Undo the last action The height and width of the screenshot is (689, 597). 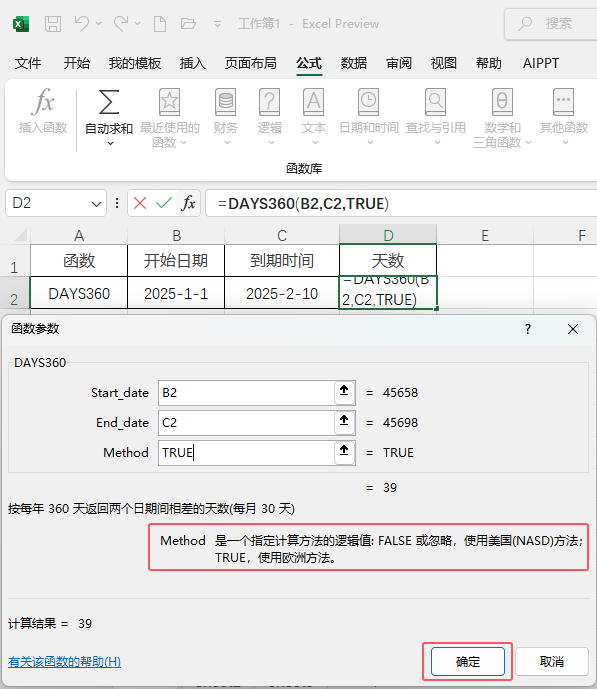coord(82,24)
